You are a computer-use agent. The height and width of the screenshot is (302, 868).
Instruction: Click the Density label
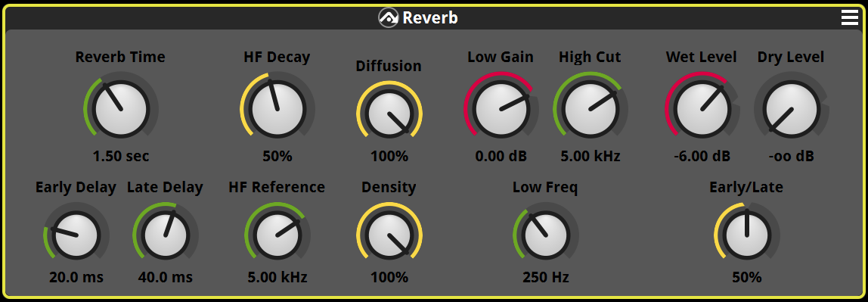pos(389,188)
